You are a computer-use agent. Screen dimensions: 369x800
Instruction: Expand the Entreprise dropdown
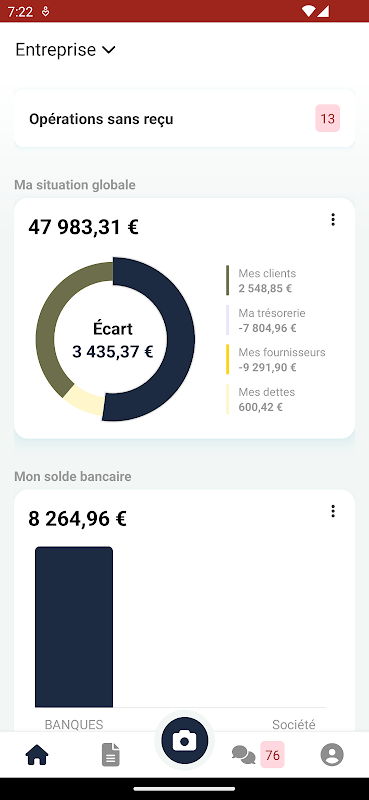click(66, 49)
